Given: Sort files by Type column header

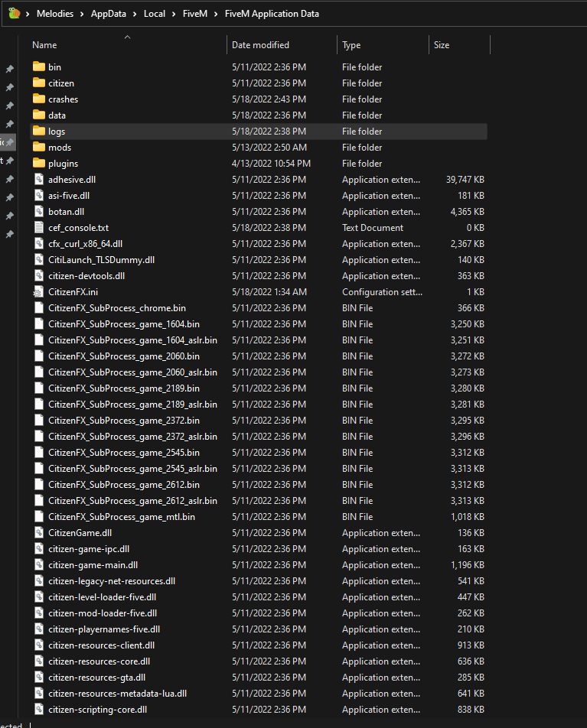Looking at the screenshot, I should pos(351,45).
